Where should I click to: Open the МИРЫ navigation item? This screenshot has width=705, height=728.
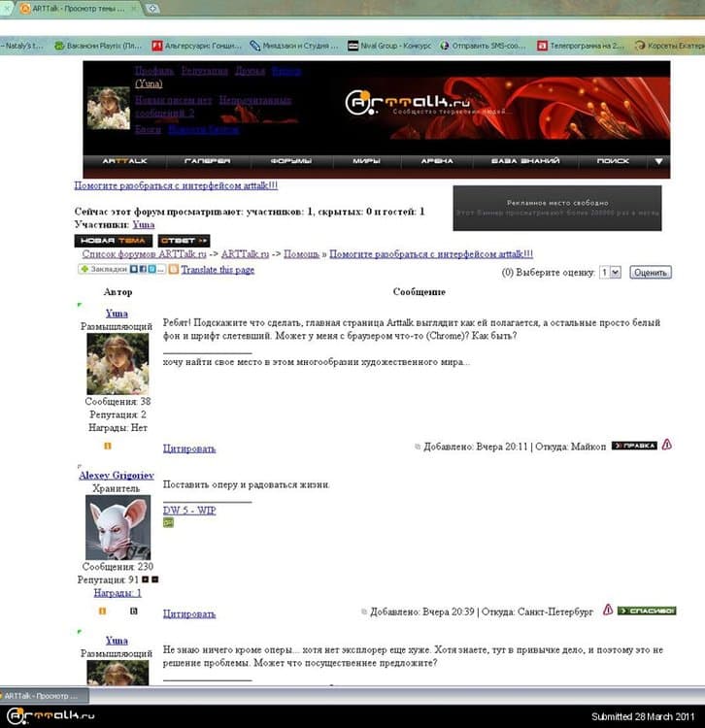(x=366, y=161)
